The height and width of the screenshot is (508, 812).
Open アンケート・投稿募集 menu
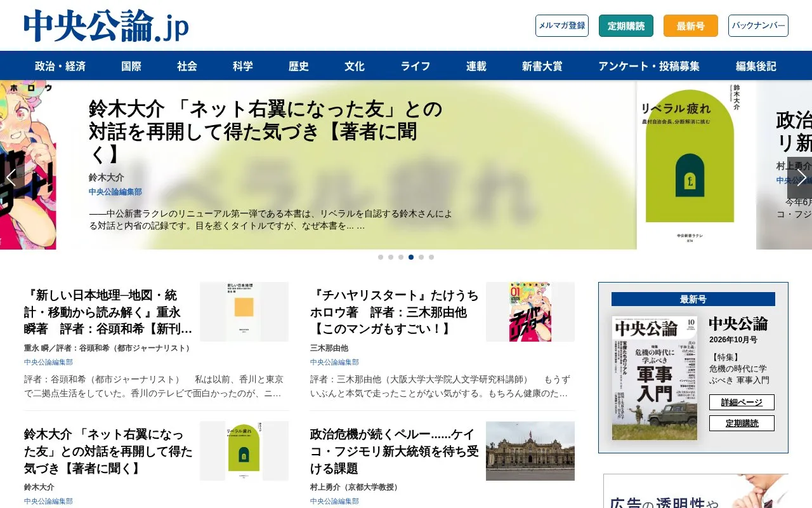pyautogui.click(x=649, y=66)
